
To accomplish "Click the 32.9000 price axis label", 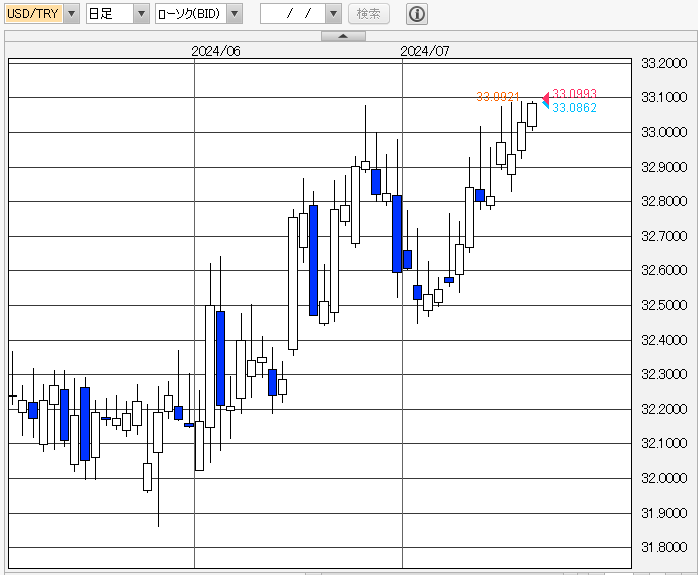I will (664, 167).
